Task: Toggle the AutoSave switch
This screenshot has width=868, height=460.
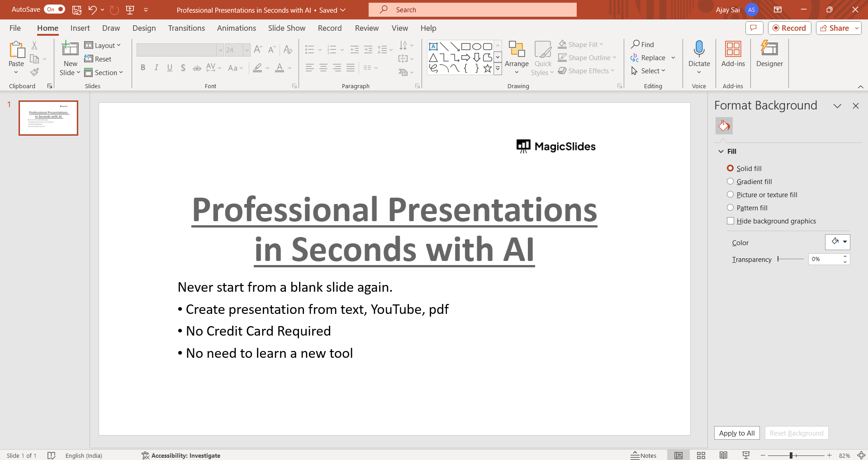Action: [x=54, y=9]
